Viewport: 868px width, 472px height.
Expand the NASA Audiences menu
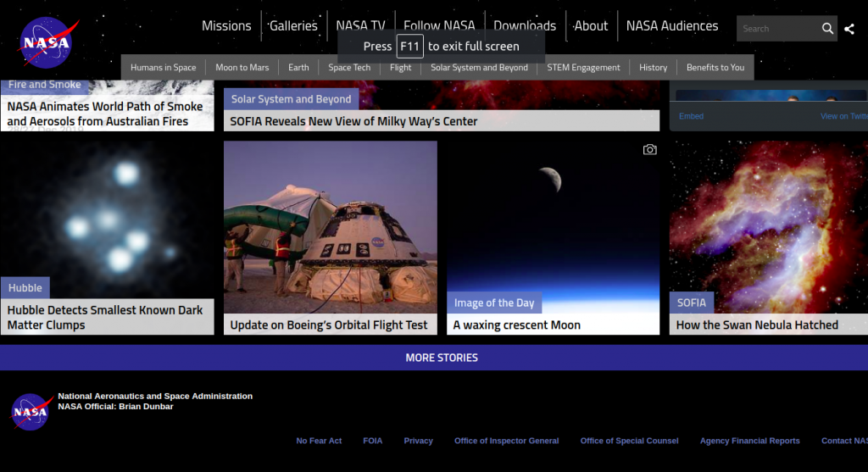(x=671, y=25)
